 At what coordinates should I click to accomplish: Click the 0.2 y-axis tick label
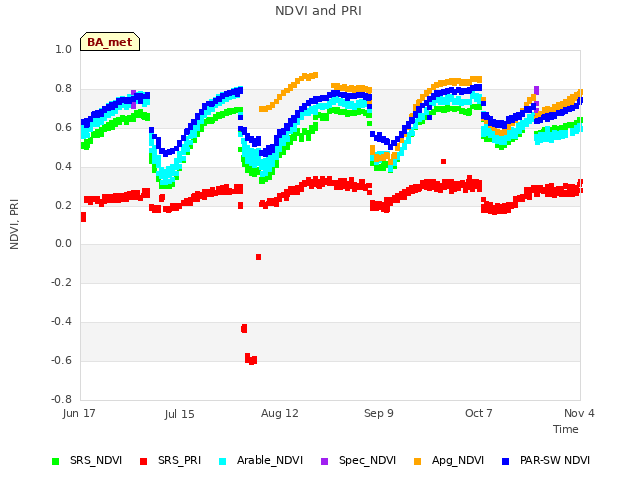(63, 205)
